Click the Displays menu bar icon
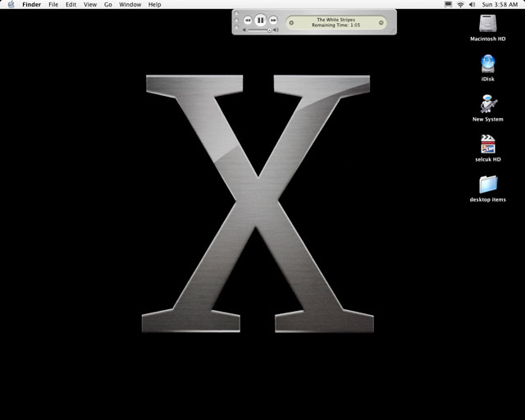The height and width of the screenshot is (420, 525). click(x=448, y=4)
